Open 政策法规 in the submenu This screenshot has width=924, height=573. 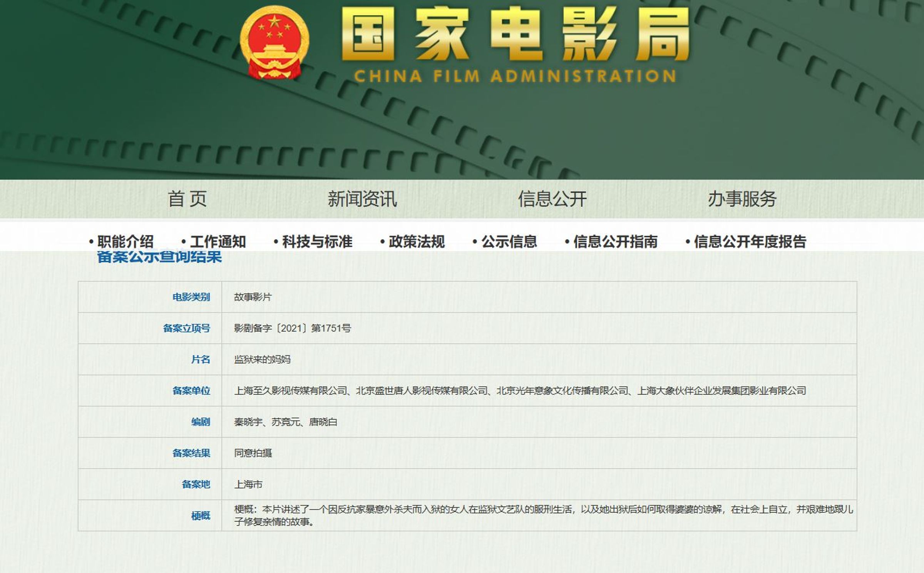pyautogui.click(x=417, y=242)
